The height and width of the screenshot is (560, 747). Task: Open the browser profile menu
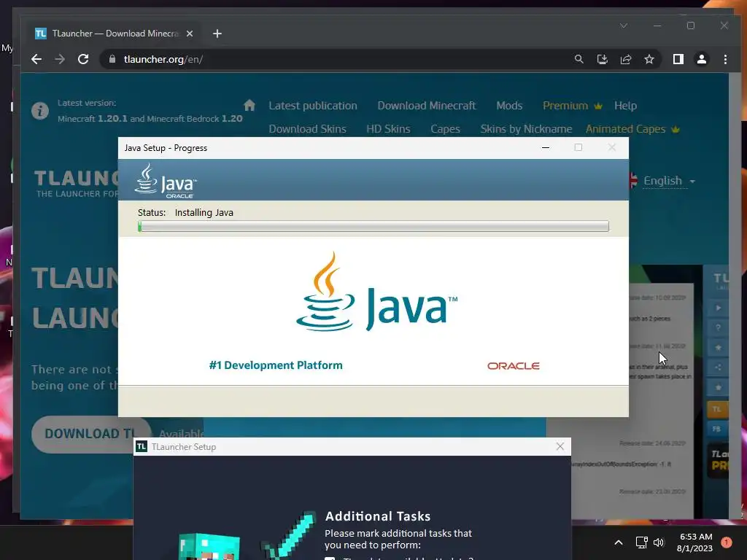coord(701,59)
